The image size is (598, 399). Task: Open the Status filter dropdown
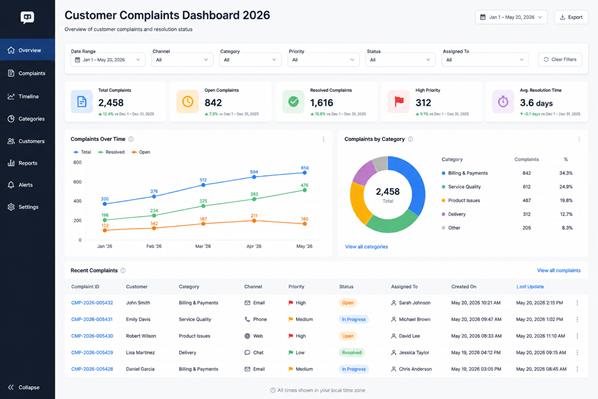pyautogui.click(x=400, y=60)
